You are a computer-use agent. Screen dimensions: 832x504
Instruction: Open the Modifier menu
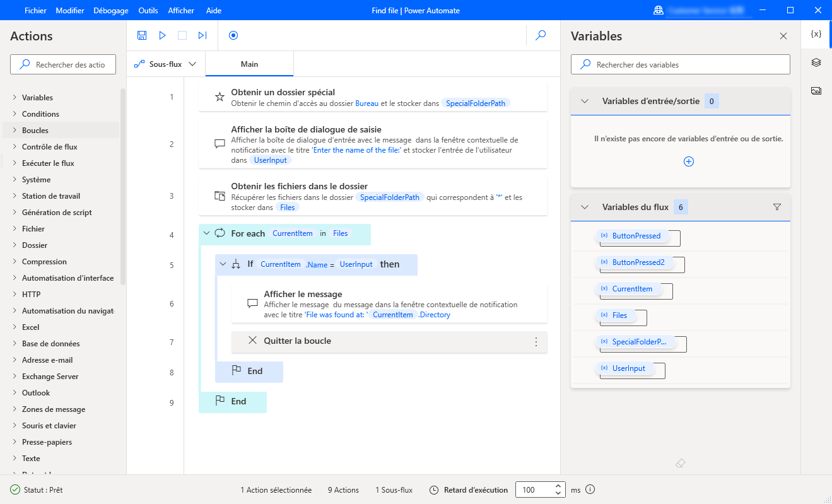(x=70, y=11)
